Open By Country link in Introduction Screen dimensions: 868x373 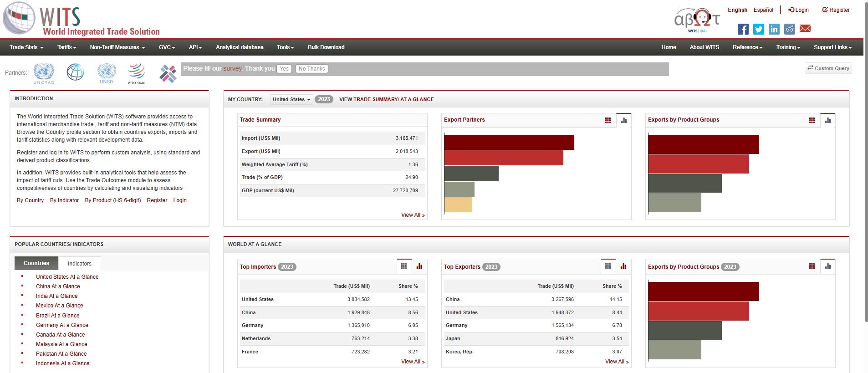coord(30,200)
